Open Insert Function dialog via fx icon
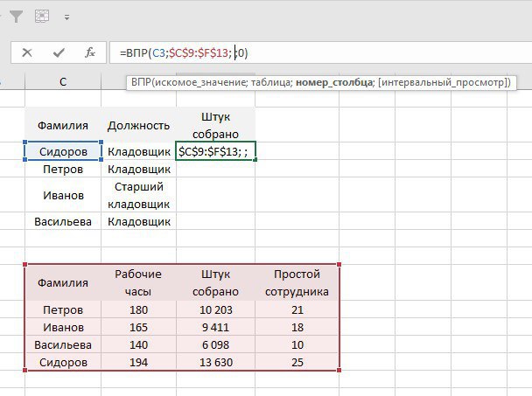Viewport: 532px width, 396px height. tap(90, 52)
